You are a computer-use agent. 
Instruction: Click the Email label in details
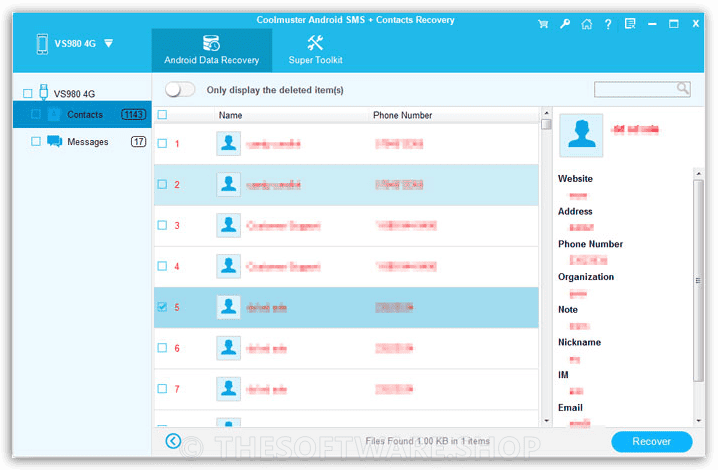tap(570, 408)
